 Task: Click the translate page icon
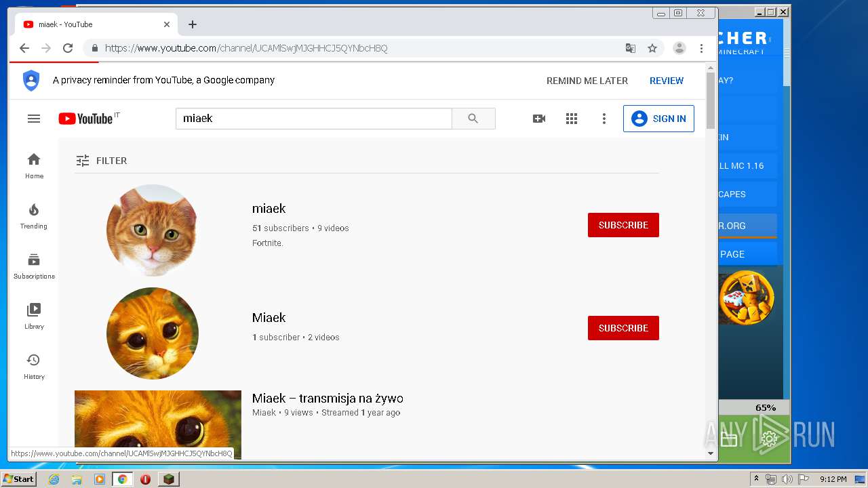point(631,48)
